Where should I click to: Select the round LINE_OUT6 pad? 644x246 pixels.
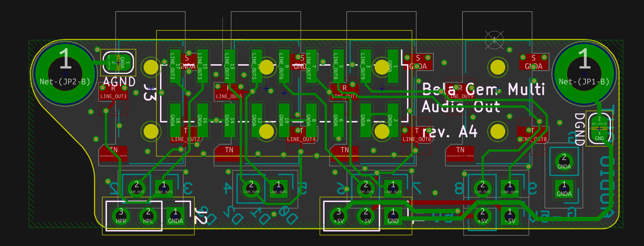pyautogui.click(x=366, y=189)
